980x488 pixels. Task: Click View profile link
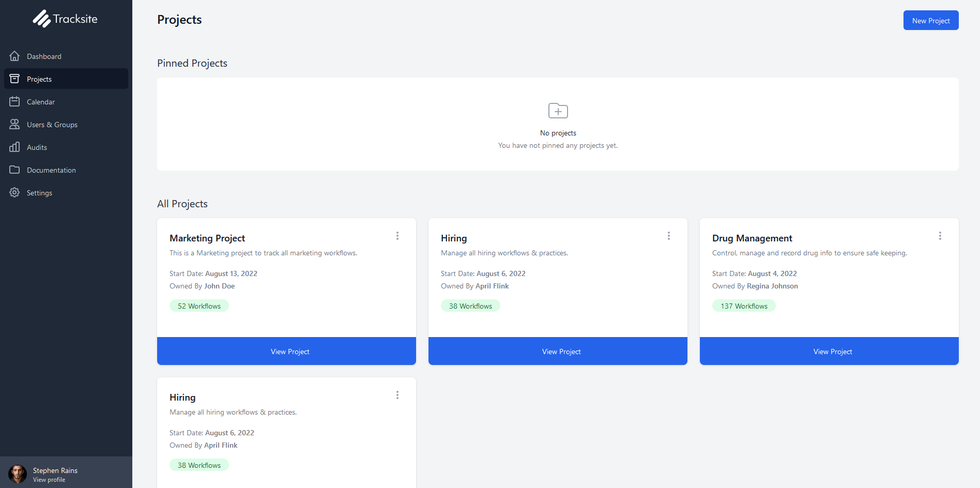(x=49, y=480)
